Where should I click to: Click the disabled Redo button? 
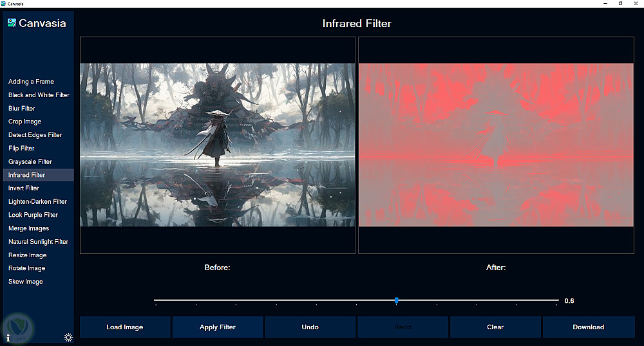(x=402, y=327)
